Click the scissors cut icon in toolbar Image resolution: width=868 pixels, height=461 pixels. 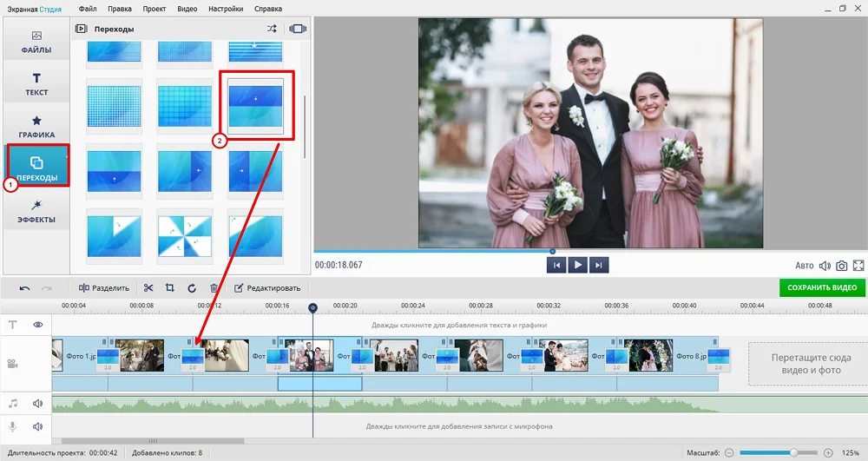[x=148, y=288]
